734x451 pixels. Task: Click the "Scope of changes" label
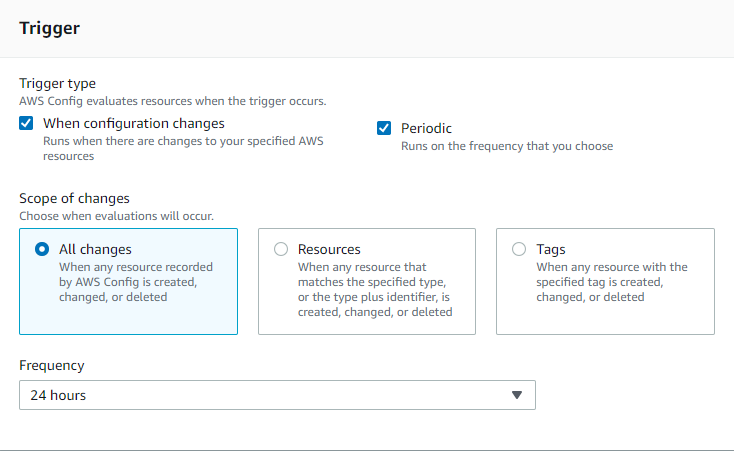pos(74,198)
